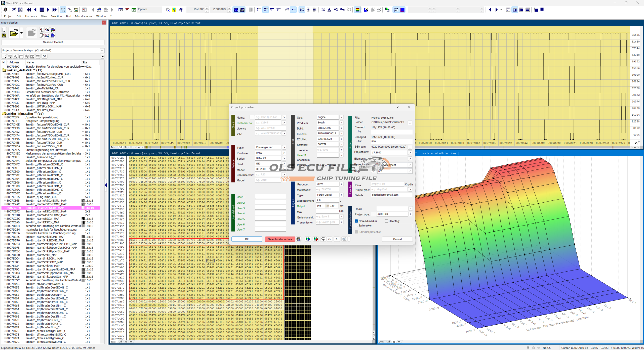Collapse the SmkLim_AirMsSel folder
The image size is (644, 350).
tap(4, 70)
